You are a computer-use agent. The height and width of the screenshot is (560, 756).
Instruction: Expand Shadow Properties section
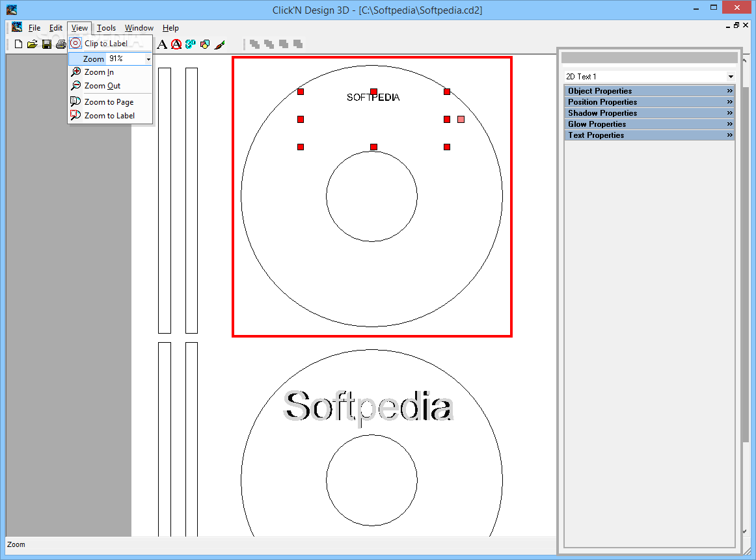(649, 113)
